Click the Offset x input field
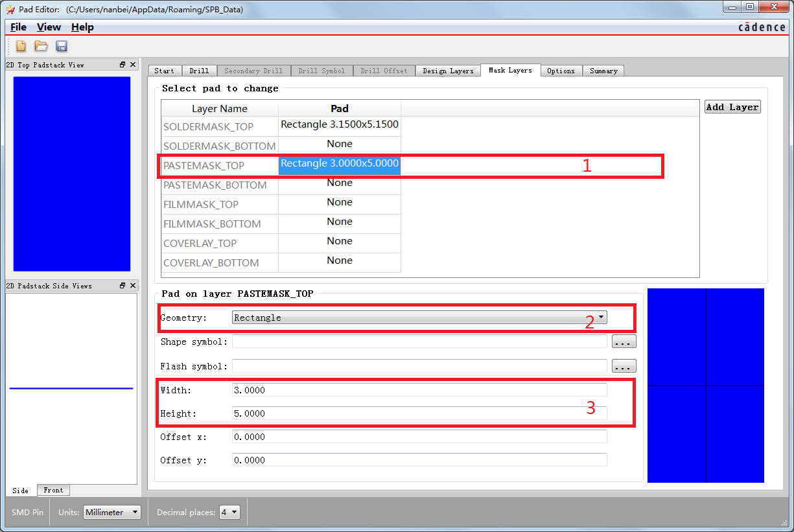This screenshot has width=794, height=532. tap(419, 437)
